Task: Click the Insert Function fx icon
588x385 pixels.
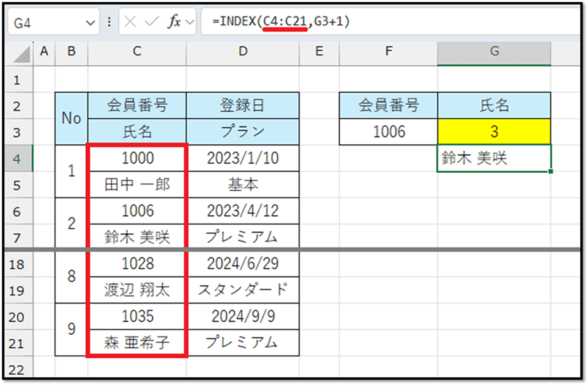Action: [173, 22]
